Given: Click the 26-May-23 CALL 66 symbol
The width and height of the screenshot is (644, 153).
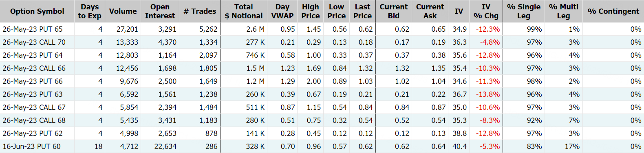Looking at the screenshot, I should coord(34,68).
